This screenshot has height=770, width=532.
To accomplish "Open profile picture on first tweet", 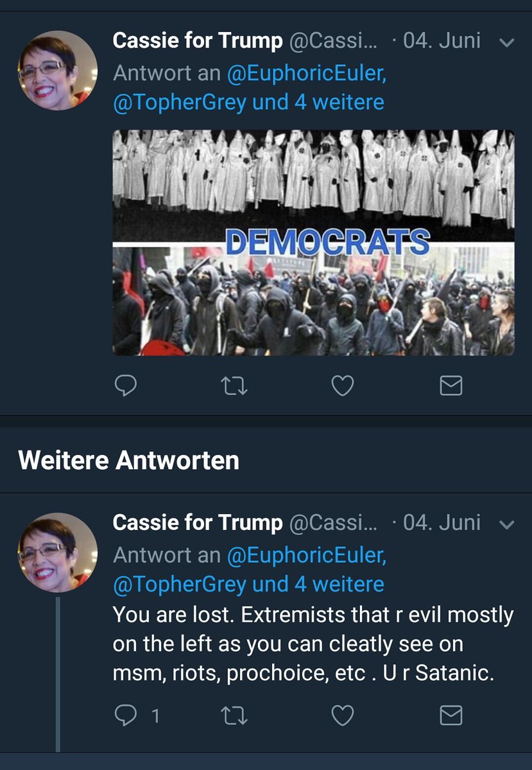I will click(58, 71).
